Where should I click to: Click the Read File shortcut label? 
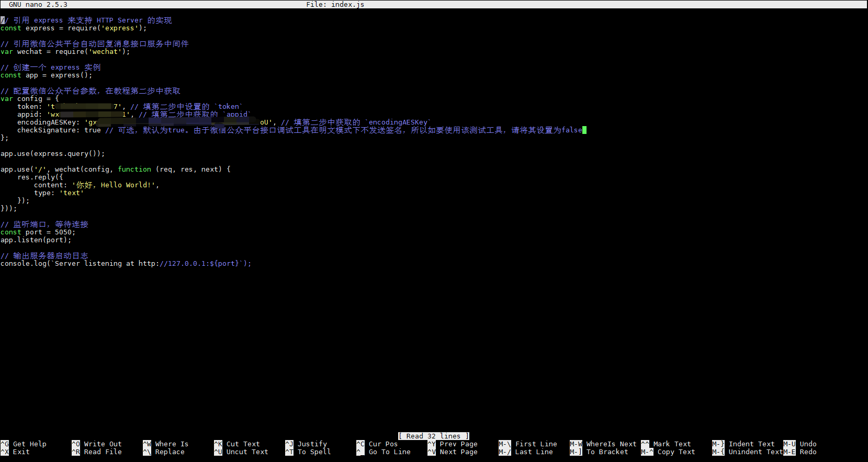coord(103,452)
